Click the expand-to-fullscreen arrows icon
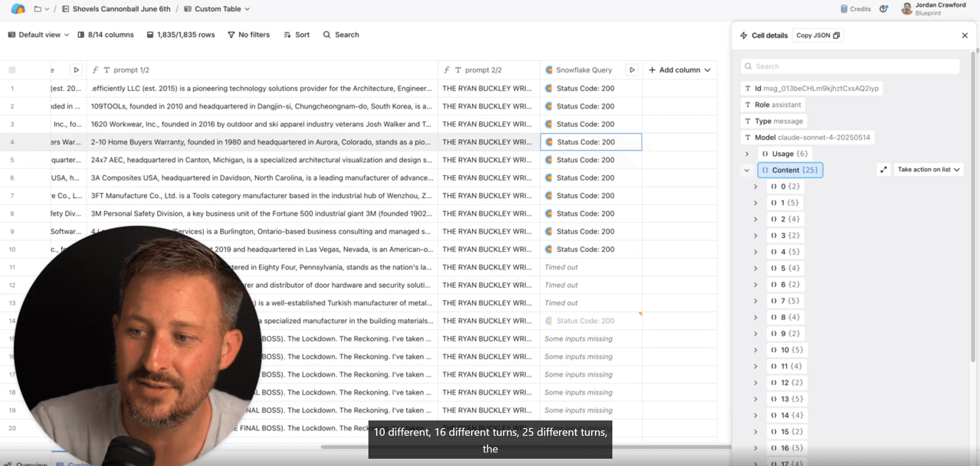 pyautogui.click(x=883, y=170)
